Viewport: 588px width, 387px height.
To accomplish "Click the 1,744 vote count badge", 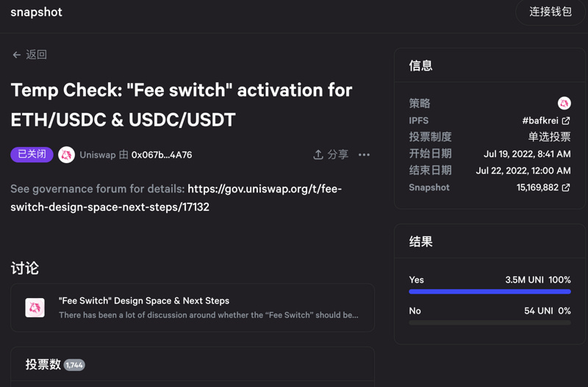I will [74, 365].
